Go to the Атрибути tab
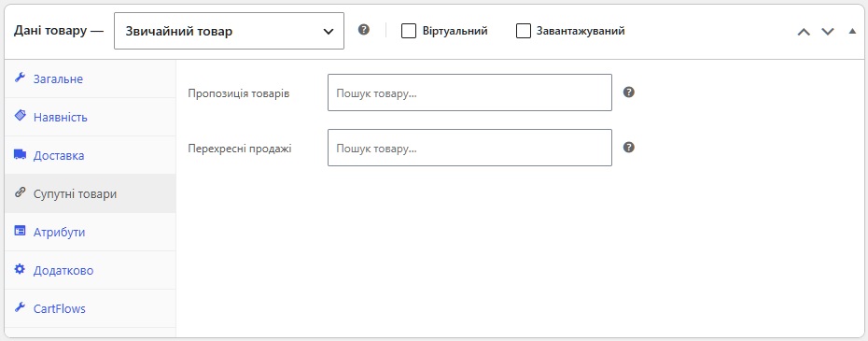The height and width of the screenshot is (341, 868). point(91,232)
